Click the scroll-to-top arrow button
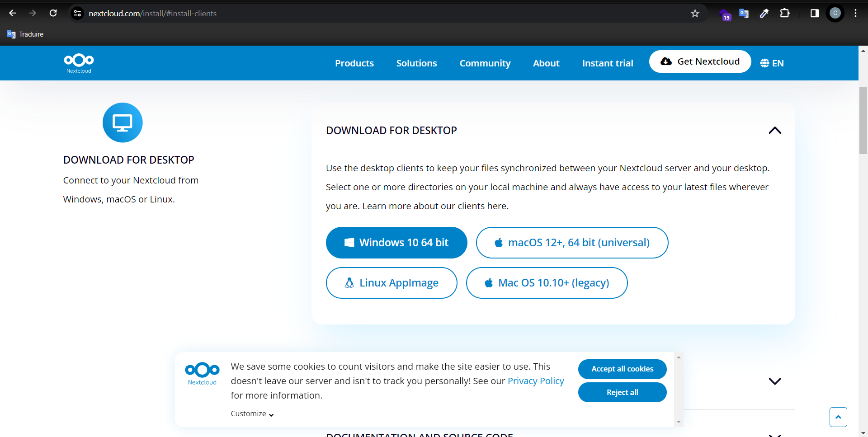Viewport: 868px width, 437px height. [838, 417]
